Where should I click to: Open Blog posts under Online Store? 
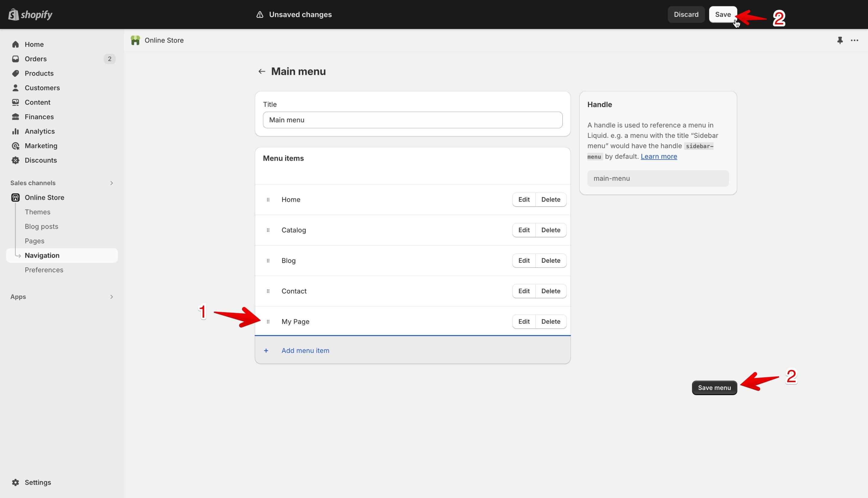(41, 227)
